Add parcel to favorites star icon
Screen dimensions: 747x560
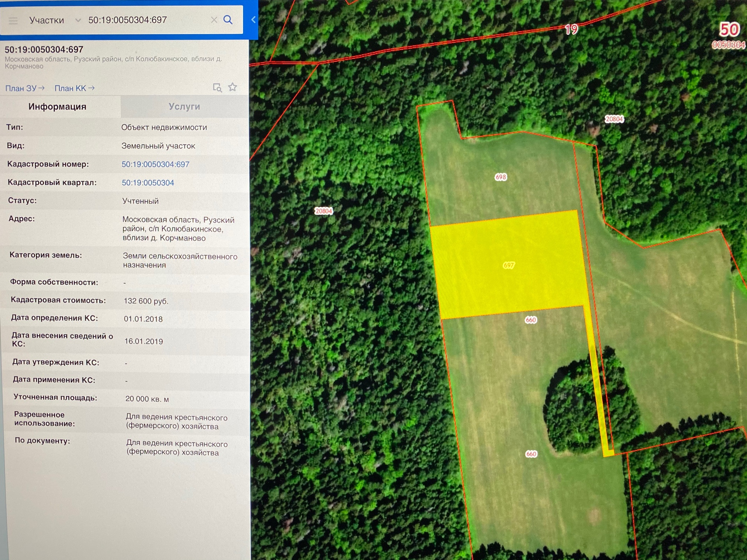pos(233,87)
